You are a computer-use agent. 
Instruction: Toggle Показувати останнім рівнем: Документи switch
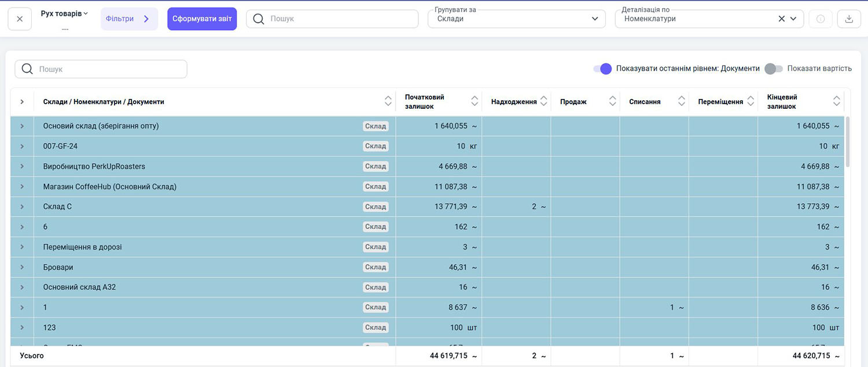coord(602,69)
